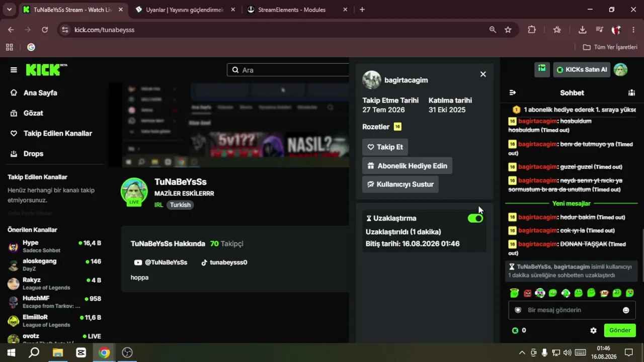Click the KICKs Satın Al button
This screenshot has width=644, height=362.
(582, 69)
